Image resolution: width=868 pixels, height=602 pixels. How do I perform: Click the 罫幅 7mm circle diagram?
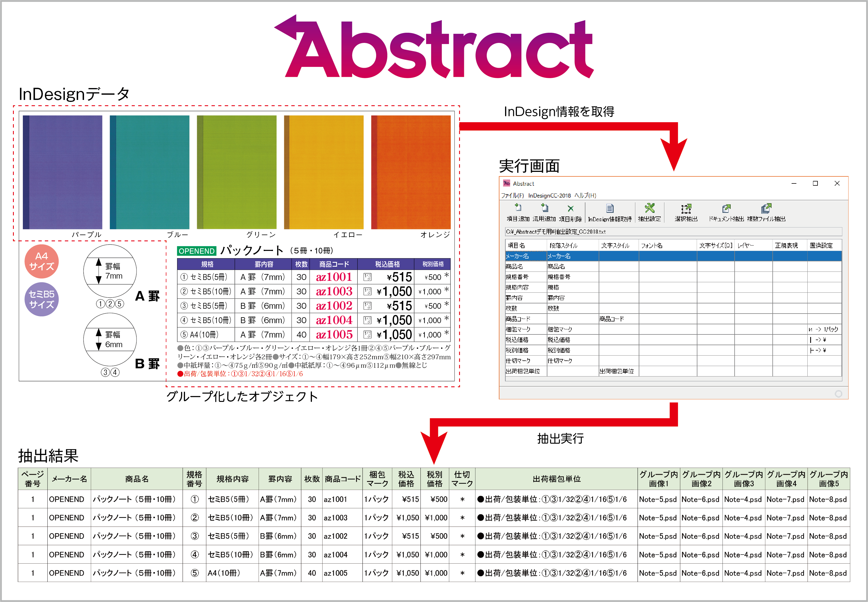110,271
